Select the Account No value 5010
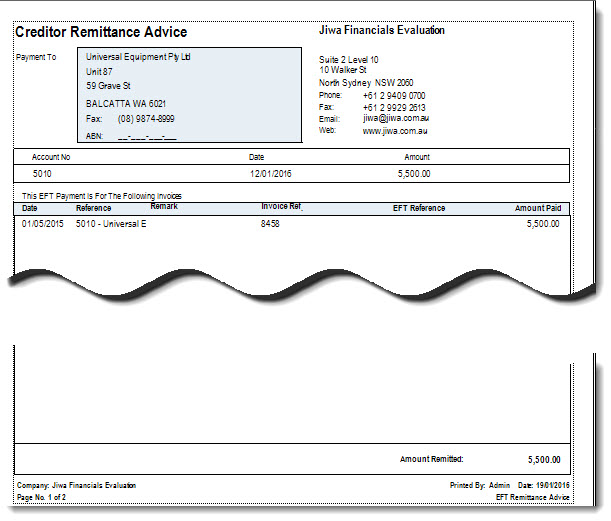This screenshot has height=521, width=611. tap(42, 174)
